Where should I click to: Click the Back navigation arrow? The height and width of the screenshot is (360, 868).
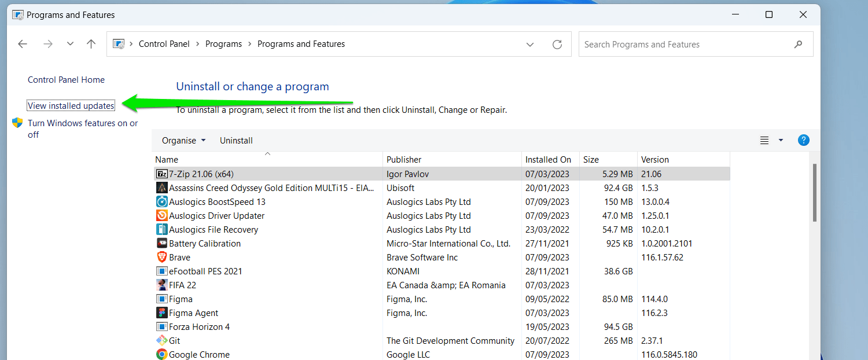(x=23, y=44)
